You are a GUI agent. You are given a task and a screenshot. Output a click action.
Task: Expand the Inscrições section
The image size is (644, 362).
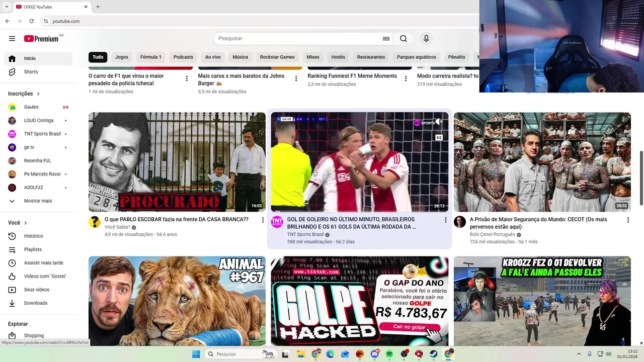click(x=24, y=94)
